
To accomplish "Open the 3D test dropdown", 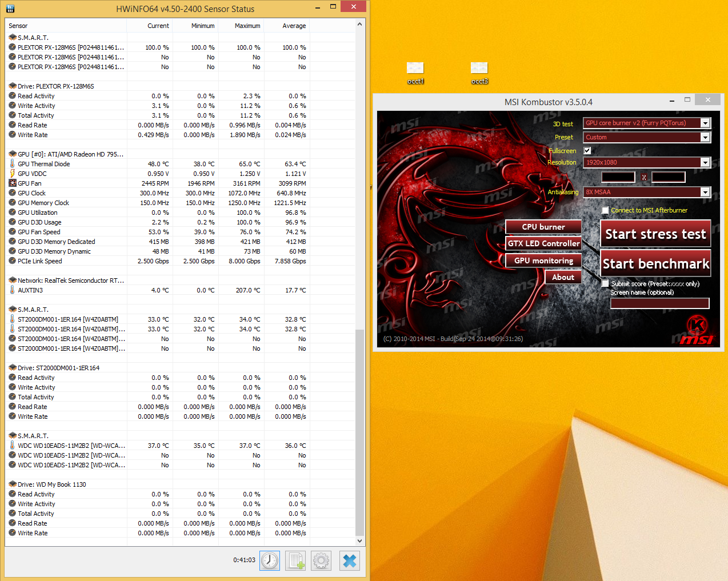I will [647, 123].
